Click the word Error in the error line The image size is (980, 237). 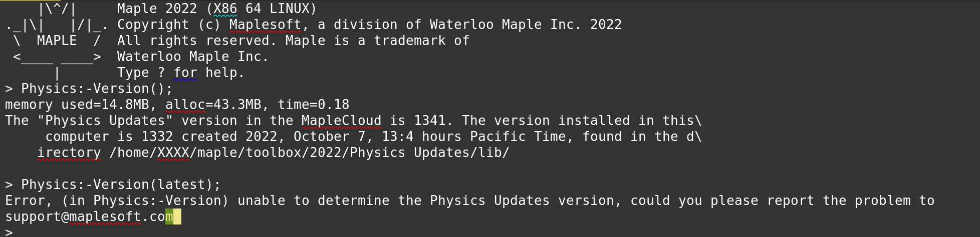(x=25, y=201)
